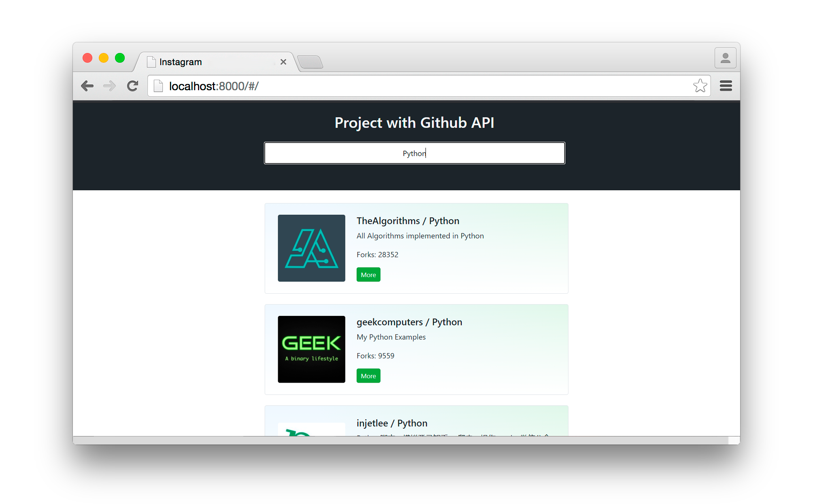Focus the Python search field

pos(414,153)
